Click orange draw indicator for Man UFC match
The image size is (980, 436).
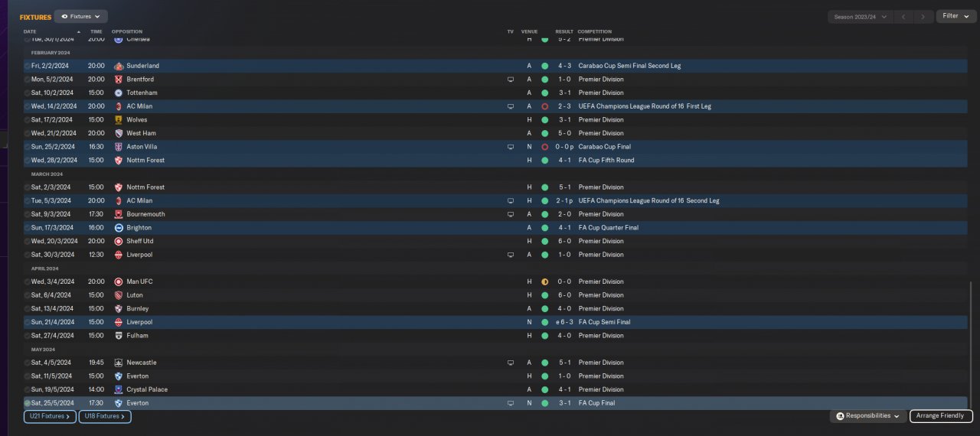click(544, 281)
